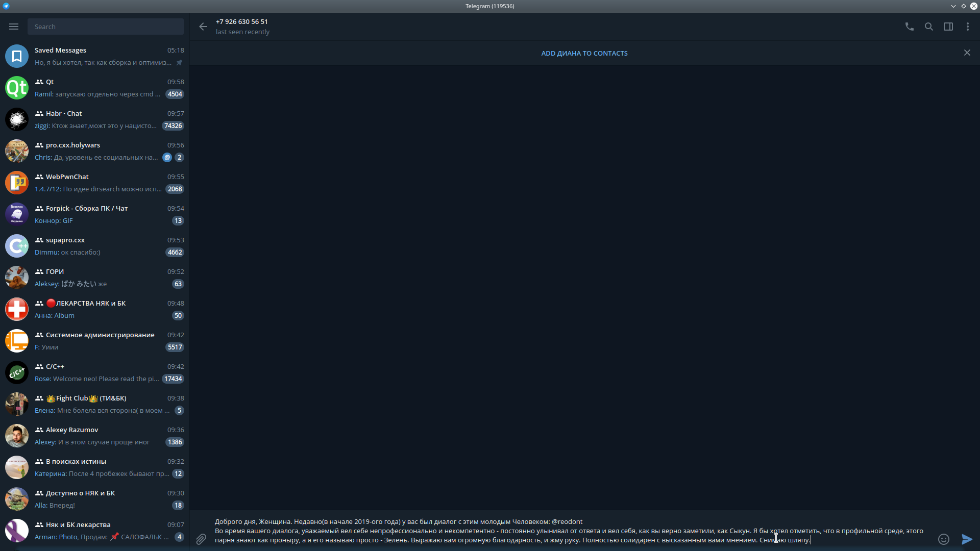Open the C/C++ group chat
Screen dimensions: 980x551
(94, 372)
